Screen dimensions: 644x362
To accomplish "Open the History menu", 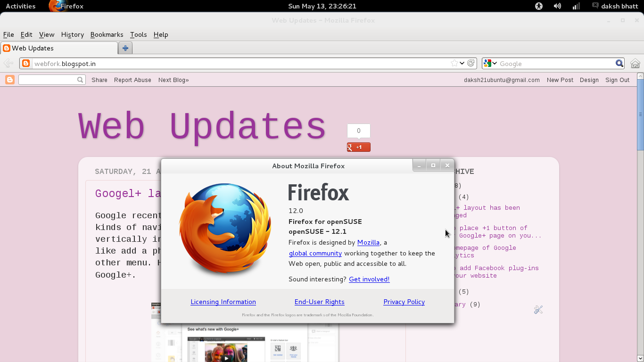I will 72,34.
